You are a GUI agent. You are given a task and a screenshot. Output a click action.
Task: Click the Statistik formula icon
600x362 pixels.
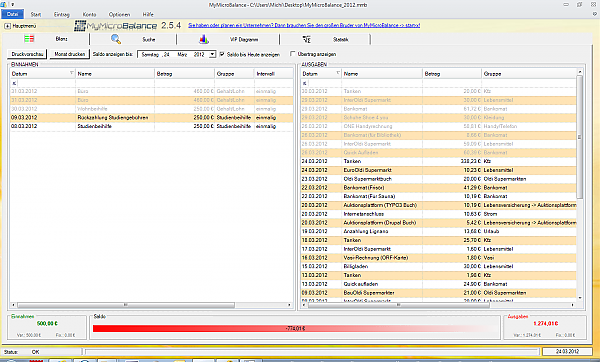point(307,39)
